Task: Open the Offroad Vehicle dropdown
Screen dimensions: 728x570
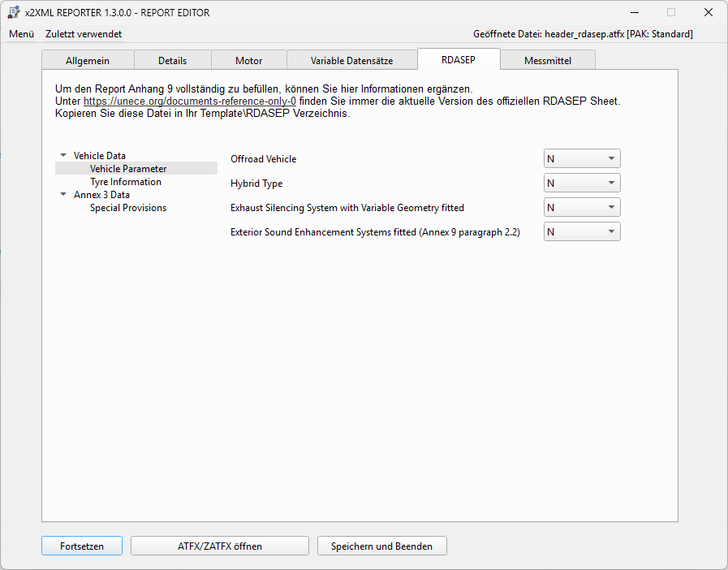Action: 581,159
